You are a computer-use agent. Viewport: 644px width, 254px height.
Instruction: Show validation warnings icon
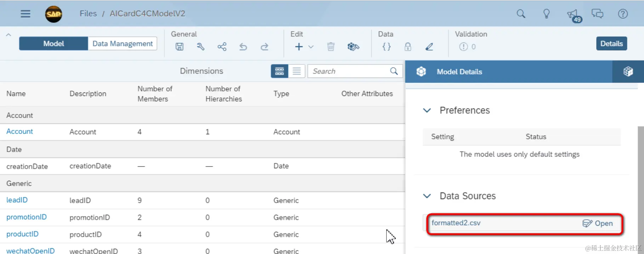point(463,47)
